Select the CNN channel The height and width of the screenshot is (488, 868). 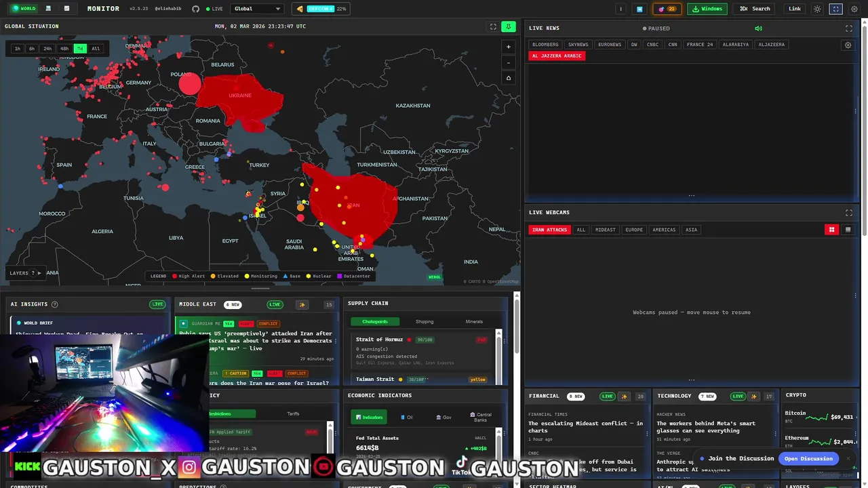tap(673, 45)
